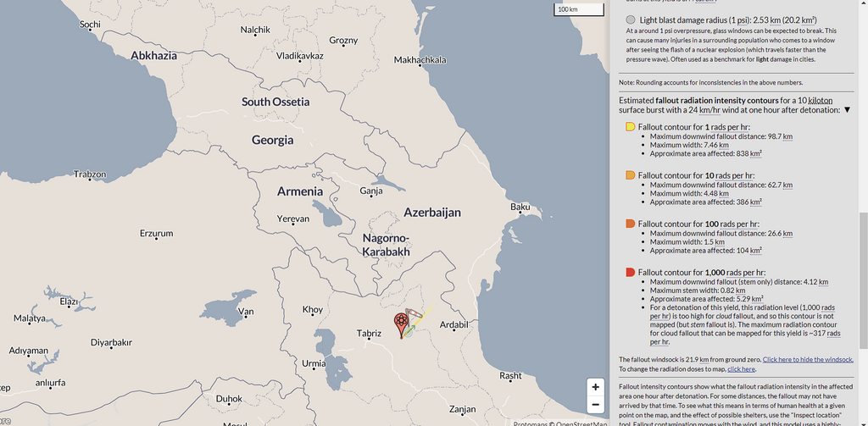Image resolution: width=868 pixels, height=426 pixels.
Task: Click 'Maximum width: 4.48 km' line
Action: point(689,194)
